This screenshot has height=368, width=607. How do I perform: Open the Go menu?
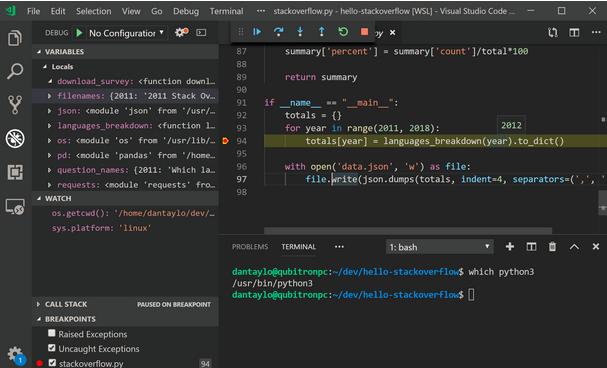coord(156,11)
